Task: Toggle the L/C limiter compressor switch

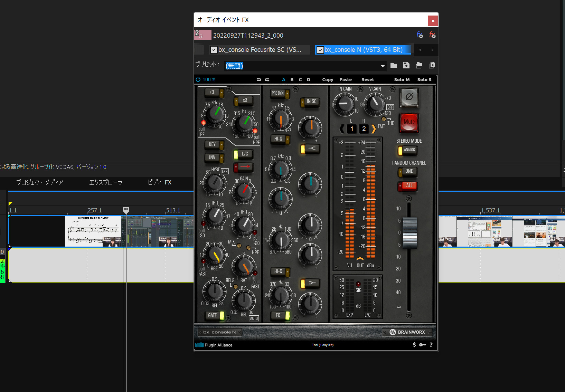Action: 243,154
